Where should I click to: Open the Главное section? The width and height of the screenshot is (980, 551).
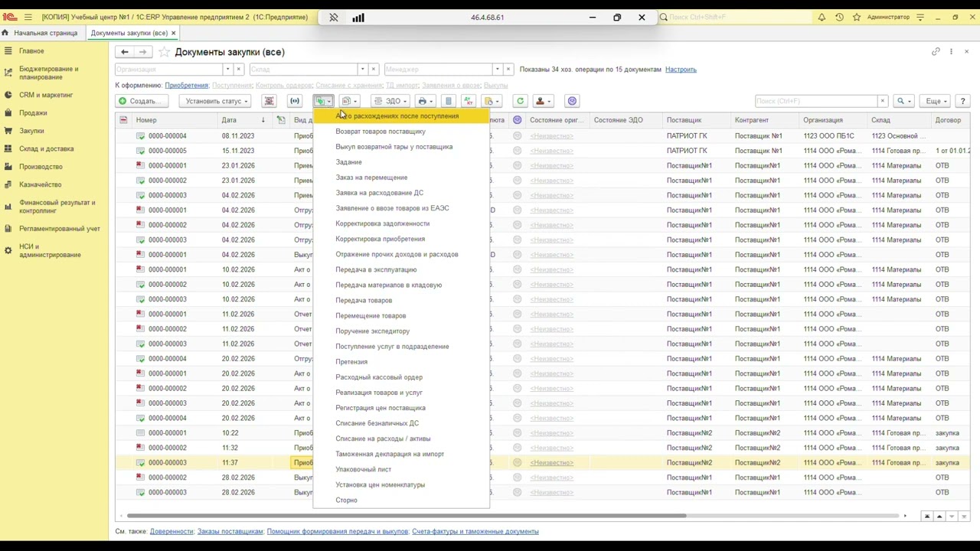coord(31,51)
